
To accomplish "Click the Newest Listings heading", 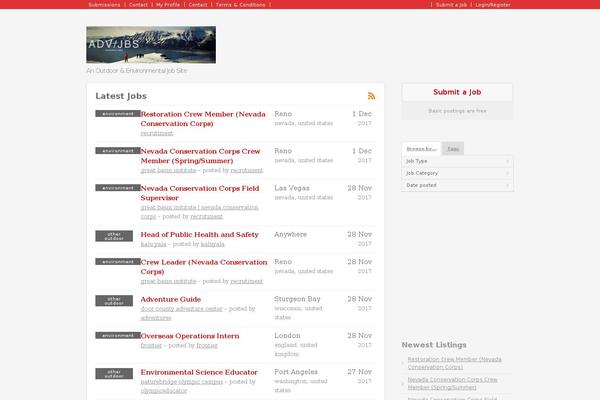I will pyautogui.click(x=434, y=345).
